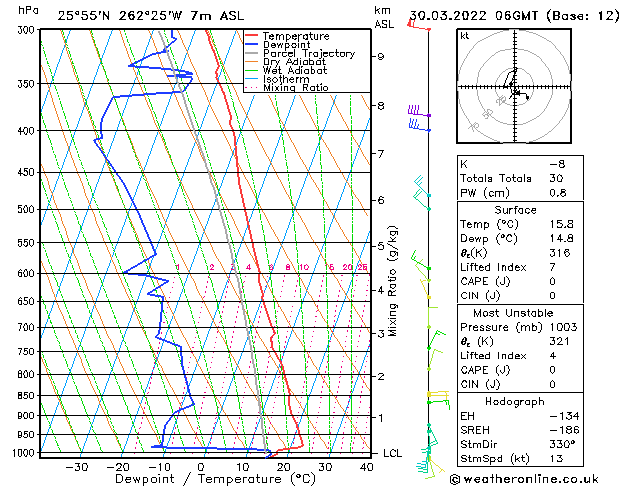The width and height of the screenshot is (629, 486).
Task: Click the K index value -8
Action: click(557, 164)
